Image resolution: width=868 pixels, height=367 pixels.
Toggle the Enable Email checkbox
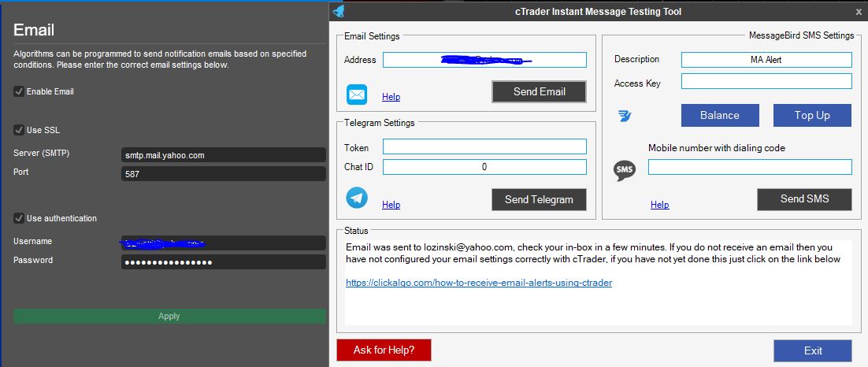(x=18, y=91)
